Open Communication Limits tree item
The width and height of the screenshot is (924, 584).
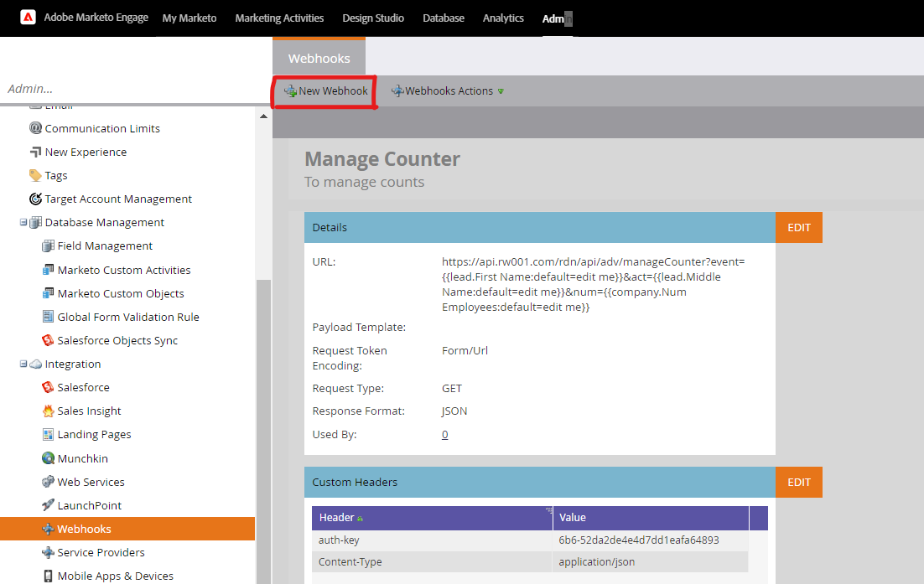click(102, 128)
